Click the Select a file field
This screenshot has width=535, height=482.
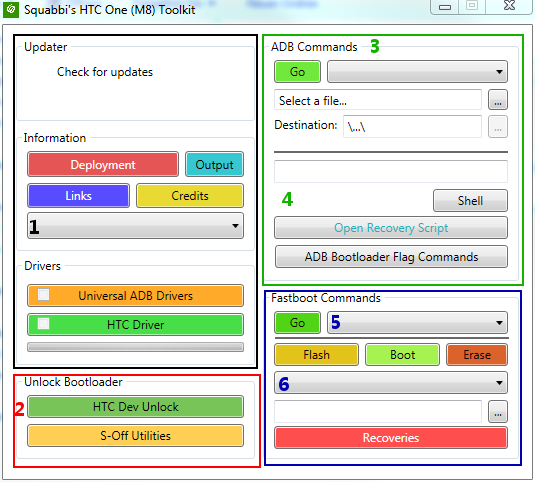click(378, 100)
